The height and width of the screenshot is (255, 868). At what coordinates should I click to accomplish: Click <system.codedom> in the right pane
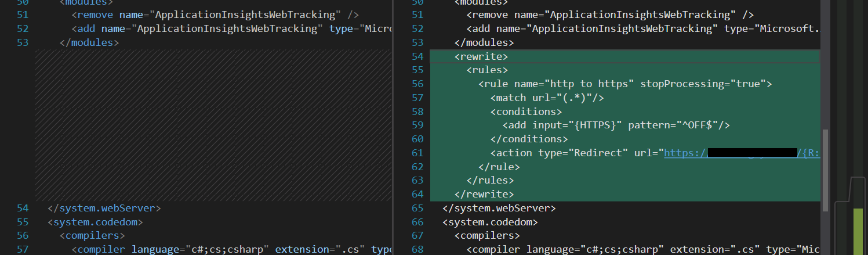pyautogui.click(x=490, y=222)
